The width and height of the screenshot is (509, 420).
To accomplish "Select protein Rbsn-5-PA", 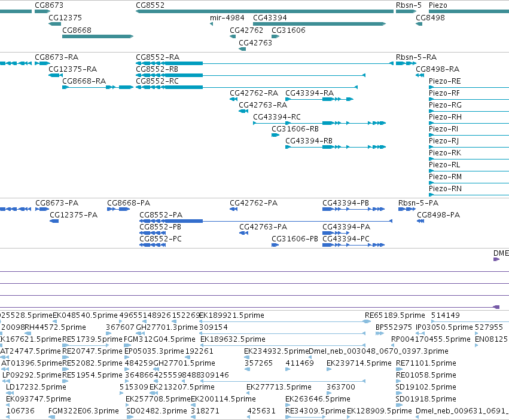I will 419,203.
